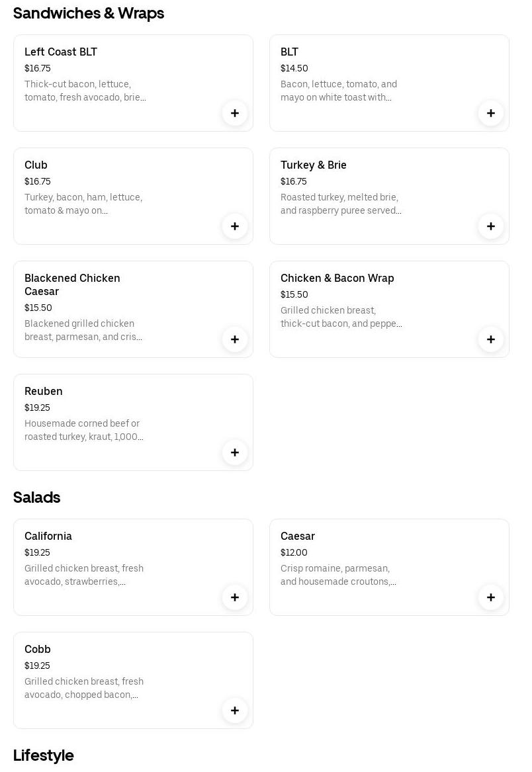Image resolution: width=532 pixels, height=772 pixels.
Task: Add Cobb salad to the order
Action: pos(235,710)
